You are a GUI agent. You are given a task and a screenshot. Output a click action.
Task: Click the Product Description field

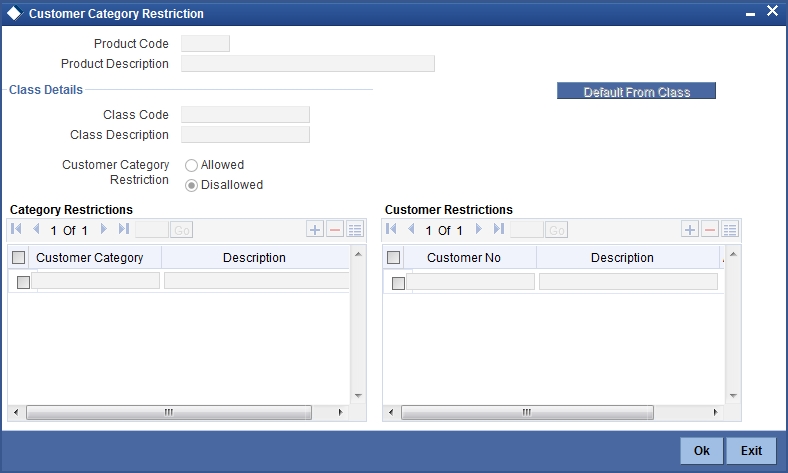[x=308, y=64]
